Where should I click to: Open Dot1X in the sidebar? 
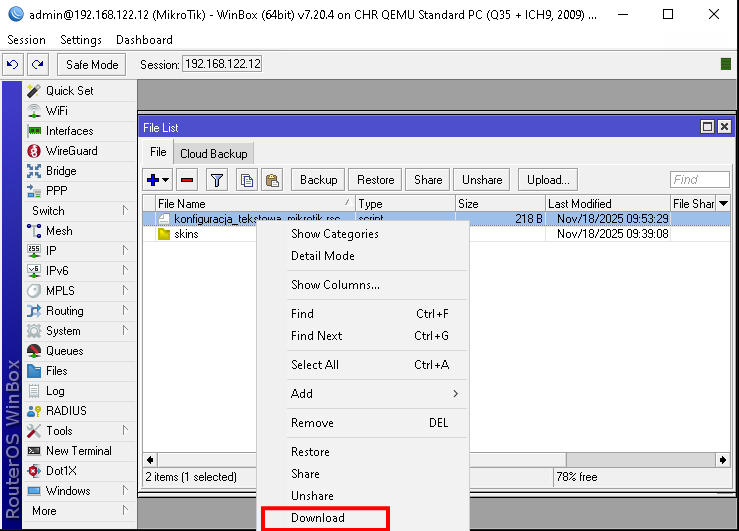tap(79, 471)
